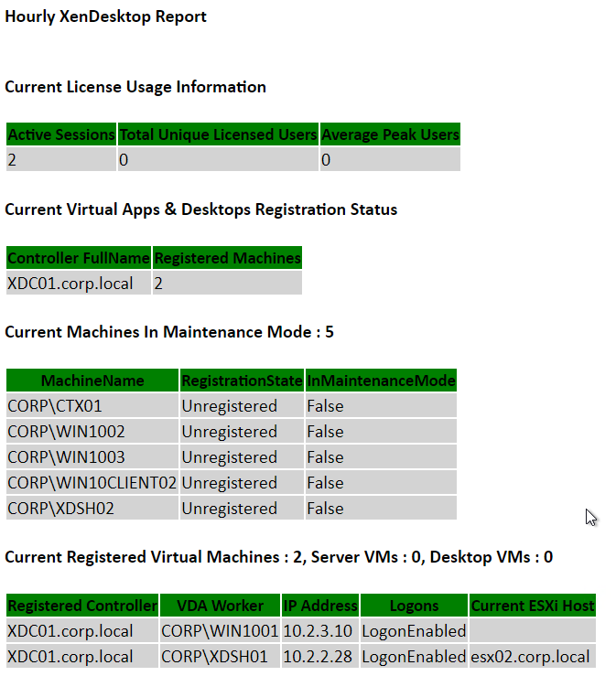Select the Registered Machines column header

[x=227, y=258]
